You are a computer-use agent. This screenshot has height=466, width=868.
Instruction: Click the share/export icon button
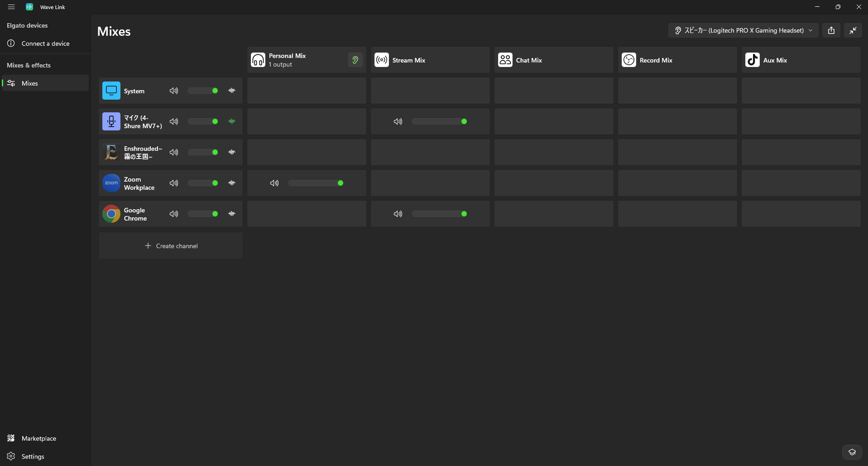[831, 30]
